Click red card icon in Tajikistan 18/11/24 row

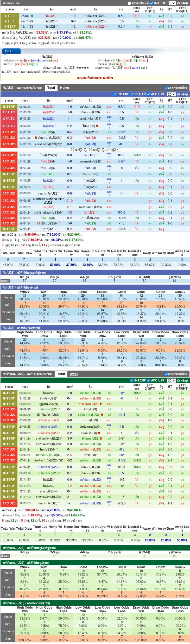[x=101, y=439]
